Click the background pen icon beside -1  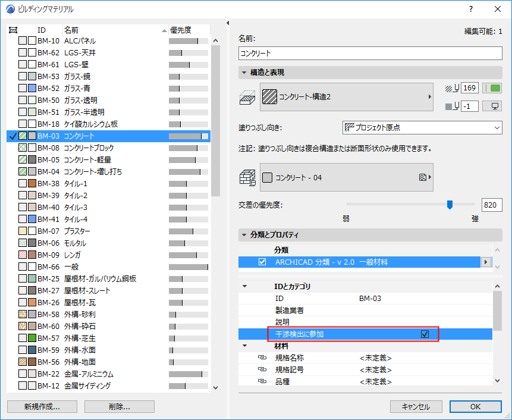[x=453, y=106]
